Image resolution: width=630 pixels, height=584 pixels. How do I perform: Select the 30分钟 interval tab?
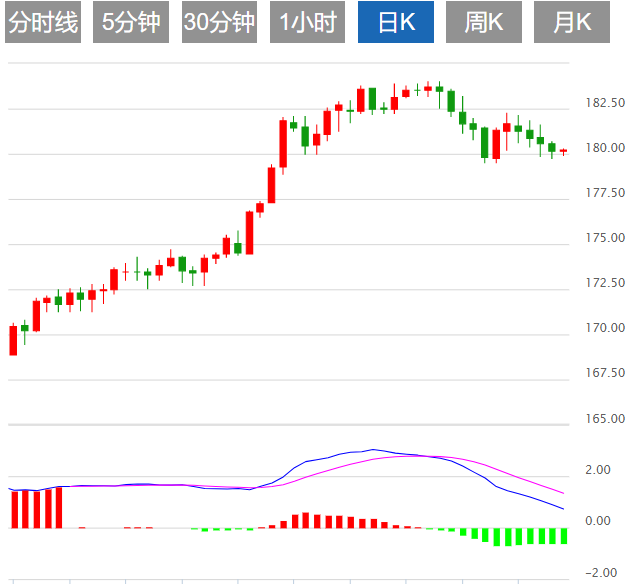point(219,22)
